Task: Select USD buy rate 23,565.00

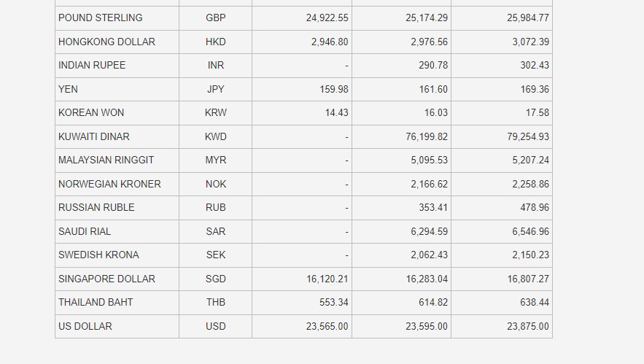Action: [x=327, y=326]
